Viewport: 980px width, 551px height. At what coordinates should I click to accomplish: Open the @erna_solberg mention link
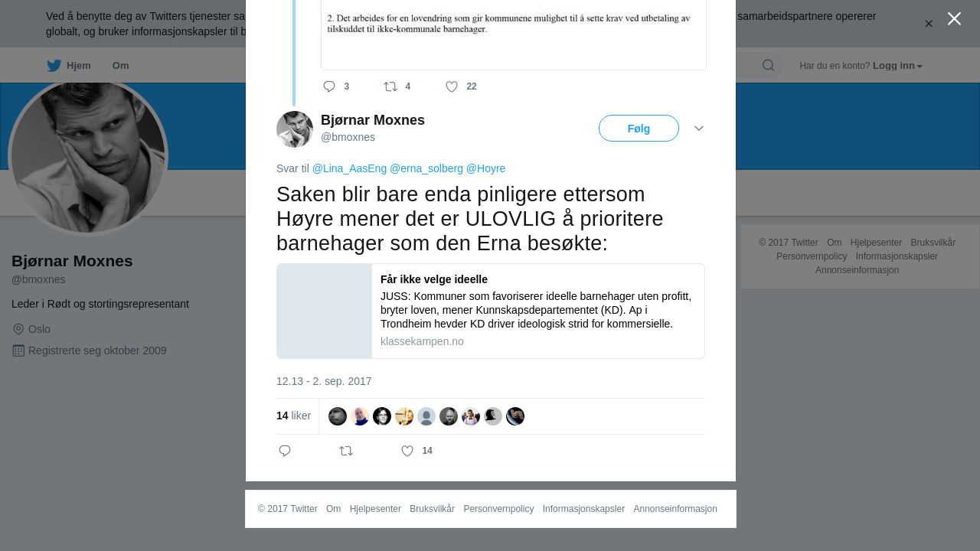pos(426,168)
